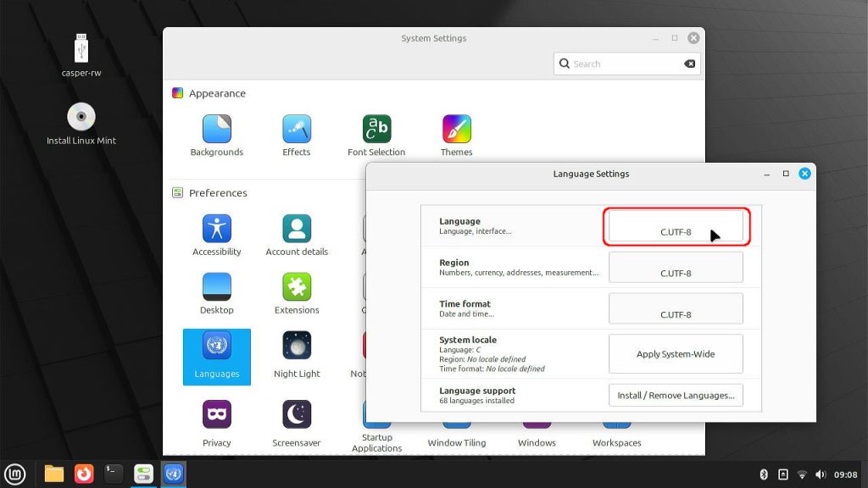Choose Language C.UTF-8 selector
This screenshot has height=488, width=868.
tap(676, 226)
